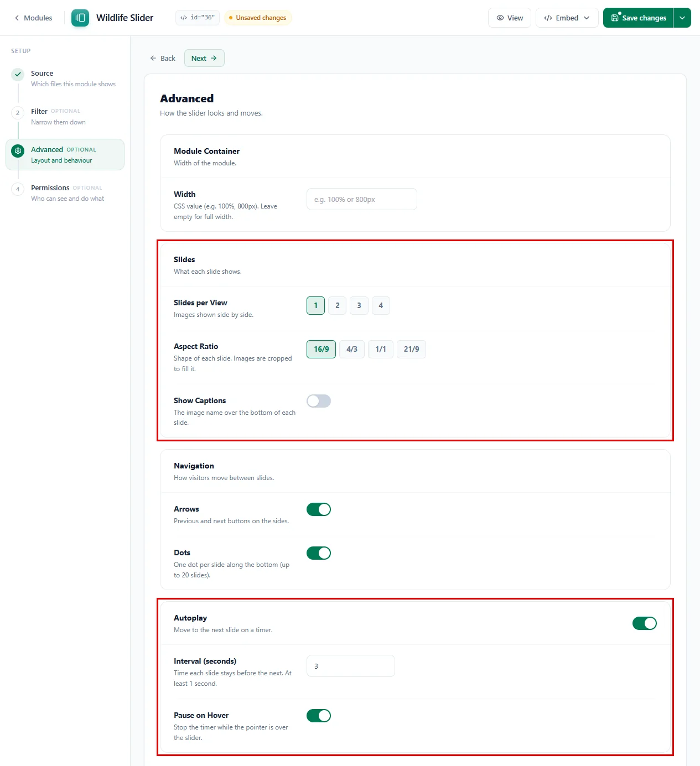Select 4 slides per view

click(381, 305)
